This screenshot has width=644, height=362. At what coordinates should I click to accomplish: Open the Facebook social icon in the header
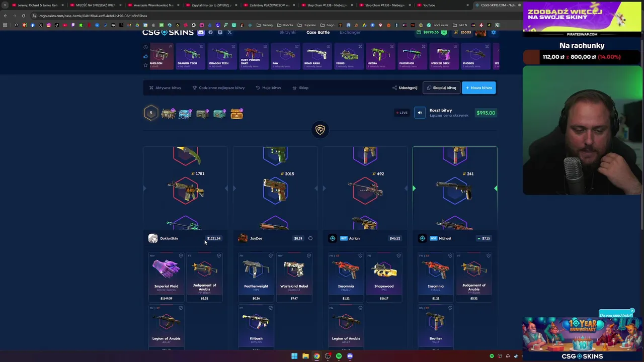point(210,32)
